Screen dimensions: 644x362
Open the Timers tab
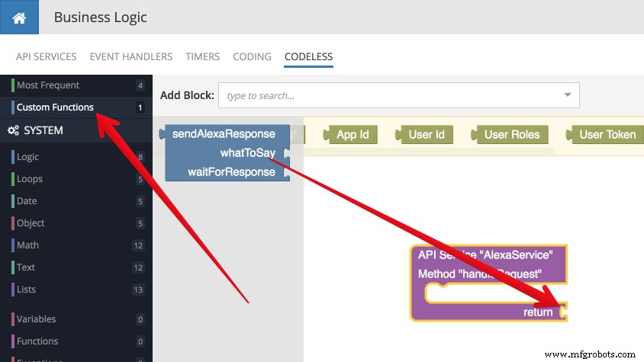[202, 56]
